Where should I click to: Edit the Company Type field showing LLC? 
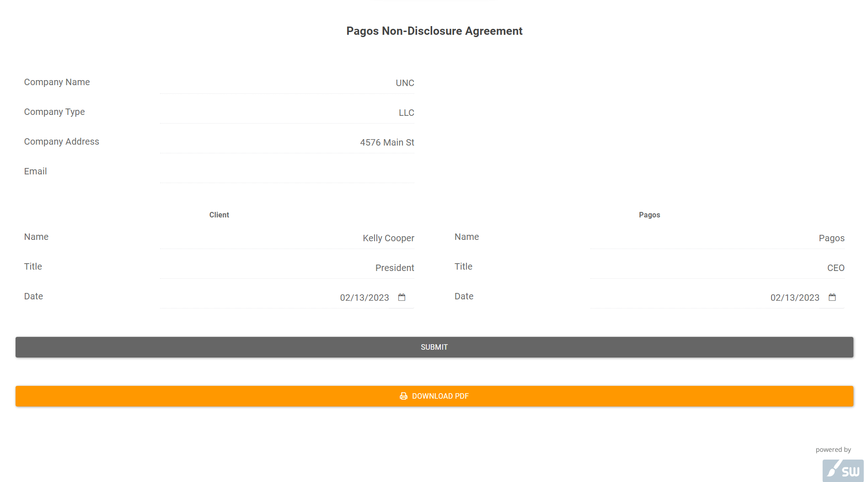click(x=287, y=113)
